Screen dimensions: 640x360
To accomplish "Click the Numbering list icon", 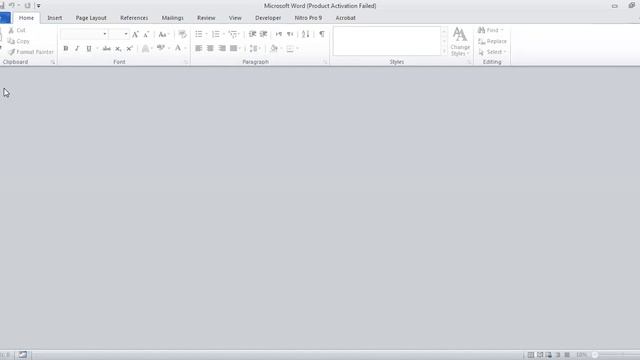I will 216,34.
